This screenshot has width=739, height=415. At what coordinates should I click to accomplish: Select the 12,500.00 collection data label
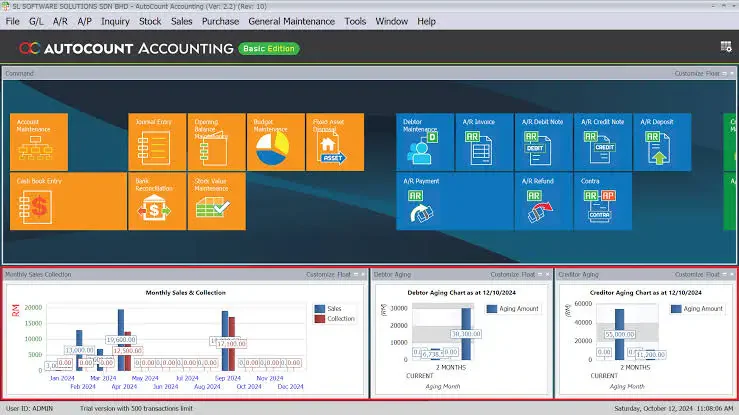coord(128,350)
